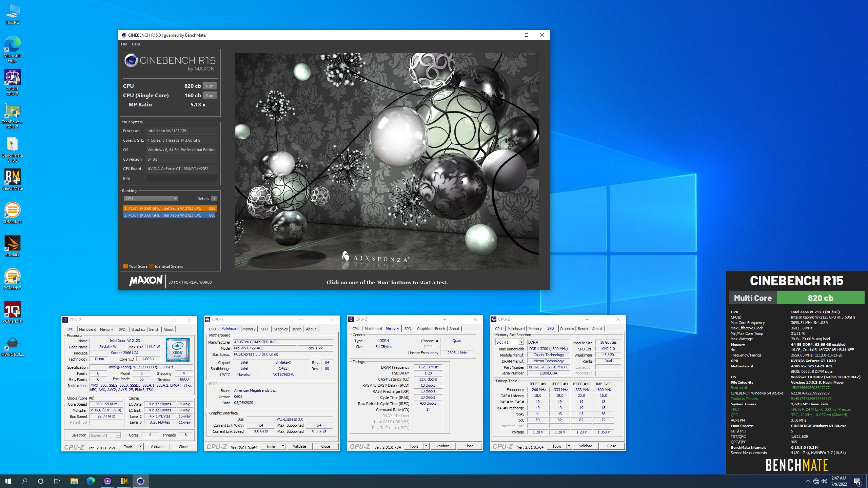Viewport: 868px width, 488px height.
Task: Open Edge from the taskbar
Action: (91, 481)
